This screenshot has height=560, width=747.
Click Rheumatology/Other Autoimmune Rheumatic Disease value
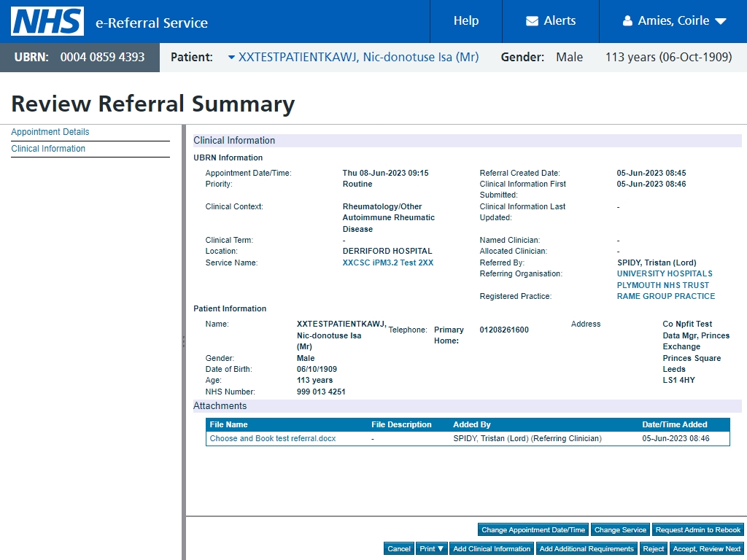tap(389, 218)
